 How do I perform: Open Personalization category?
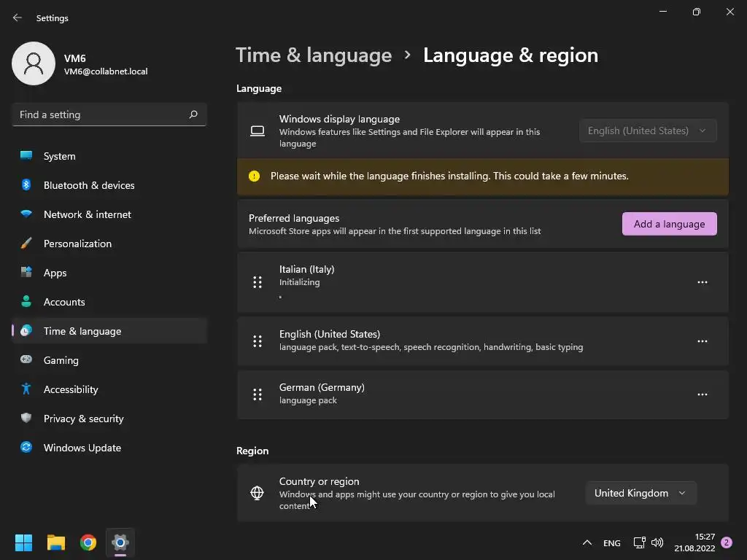tap(109, 244)
